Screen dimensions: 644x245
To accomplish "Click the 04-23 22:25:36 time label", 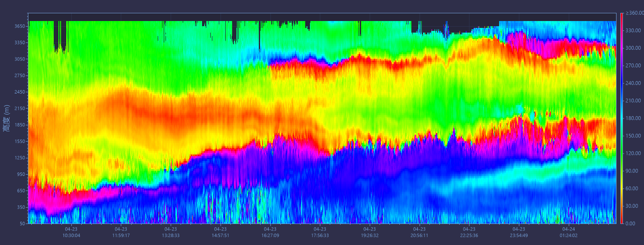I will click(x=469, y=232).
